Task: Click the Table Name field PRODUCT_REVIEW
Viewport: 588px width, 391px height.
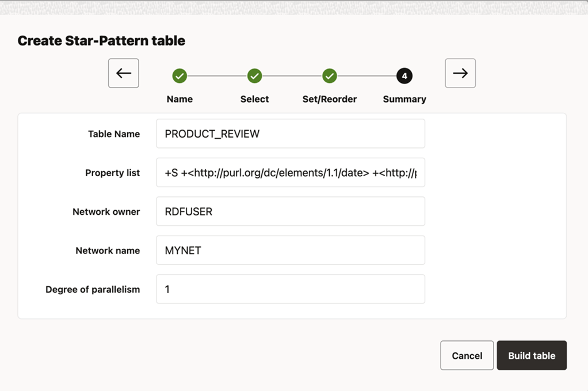Action: click(290, 134)
